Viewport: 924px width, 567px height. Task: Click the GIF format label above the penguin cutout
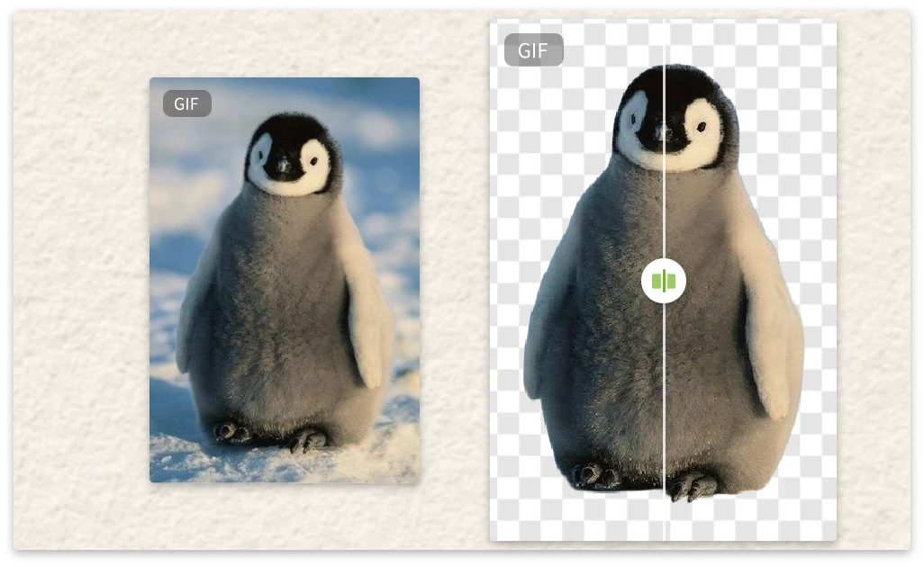coord(533,50)
